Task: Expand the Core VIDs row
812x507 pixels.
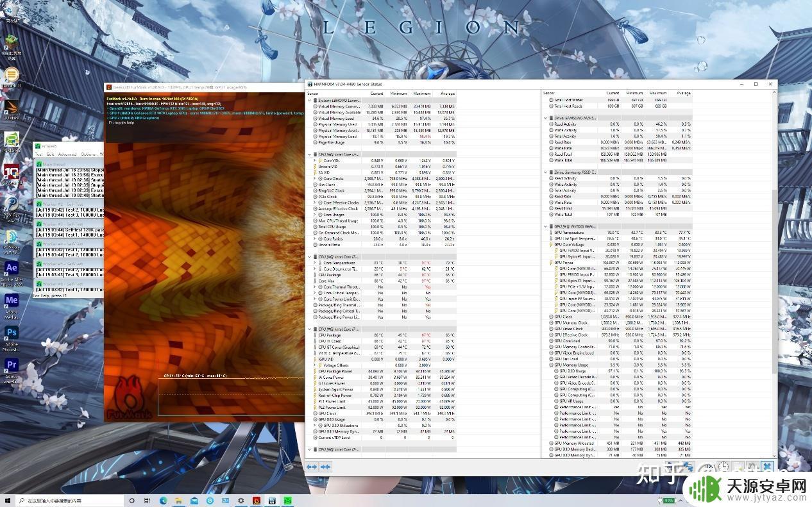Action: (x=315, y=160)
